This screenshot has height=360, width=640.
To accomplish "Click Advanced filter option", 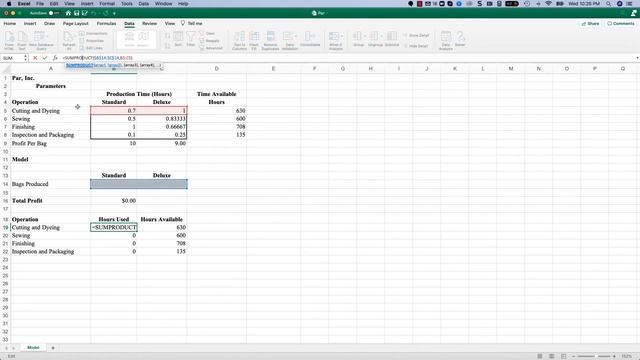I will coord(211,48).
